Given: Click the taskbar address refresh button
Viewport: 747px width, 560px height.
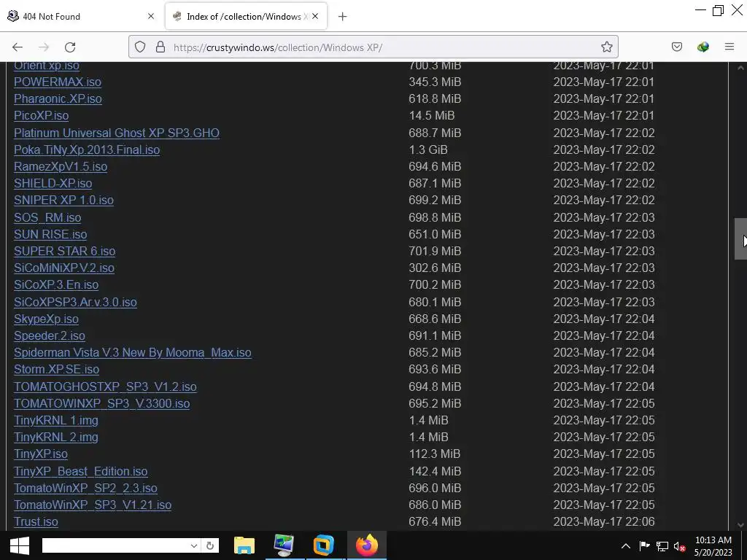Looking at the screenshot, I should tap(209, 545).
